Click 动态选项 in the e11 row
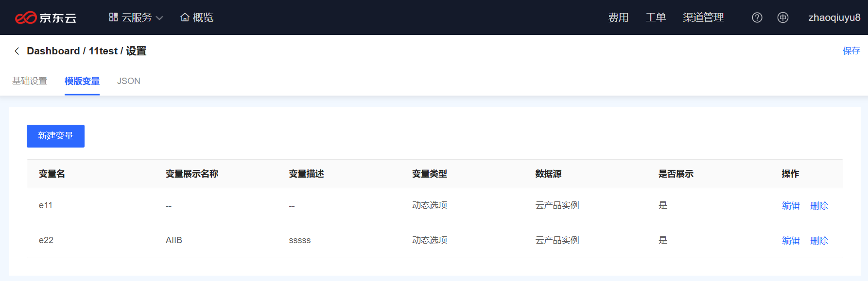868x281 pixels. click(430, 205)
